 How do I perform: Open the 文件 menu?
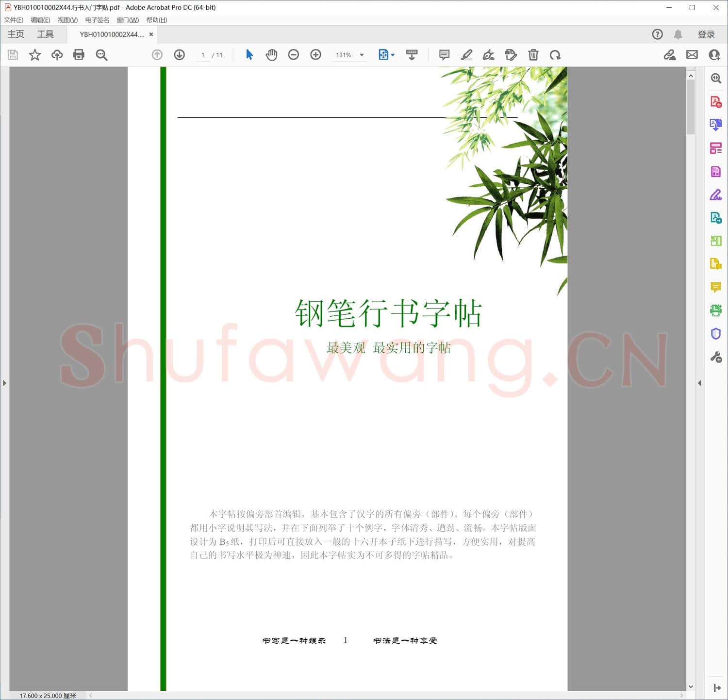coord(14,20)
